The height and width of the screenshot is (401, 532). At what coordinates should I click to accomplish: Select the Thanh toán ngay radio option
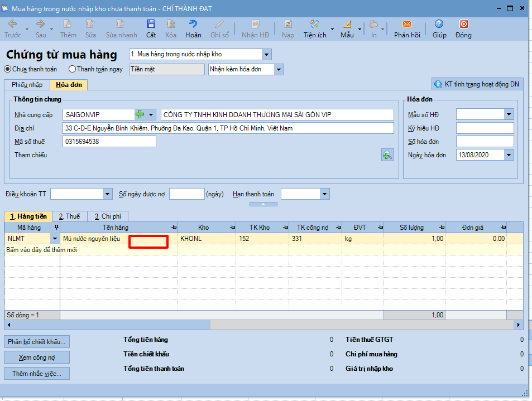click(x=72, y=69)
